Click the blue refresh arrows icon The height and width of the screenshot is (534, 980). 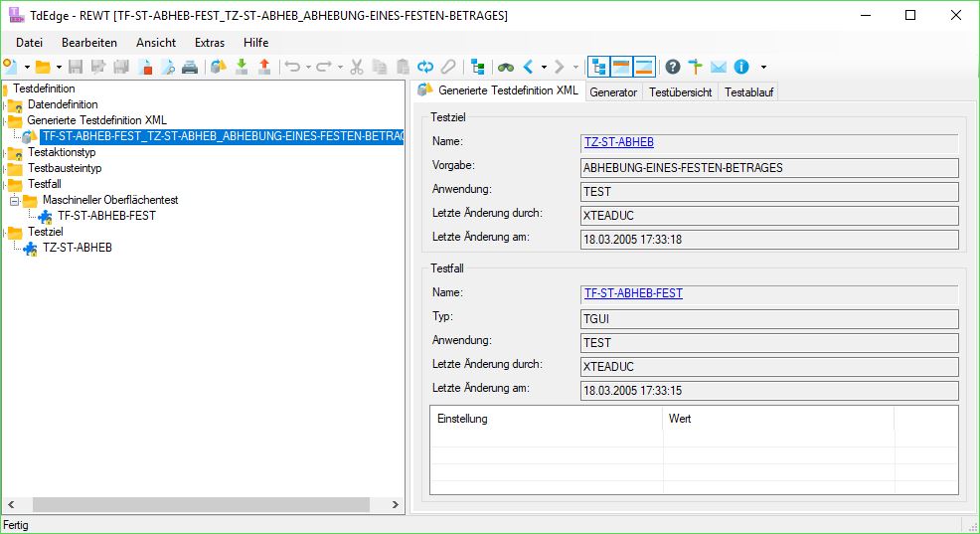coord(425,67)
